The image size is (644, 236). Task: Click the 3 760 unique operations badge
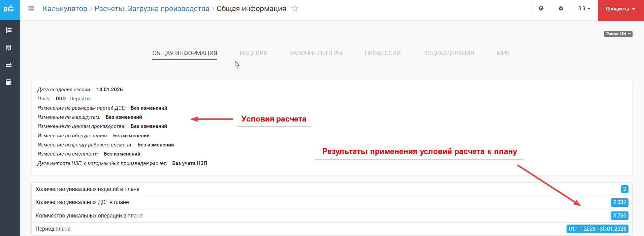pyautogui.click(x=619, y=216)
